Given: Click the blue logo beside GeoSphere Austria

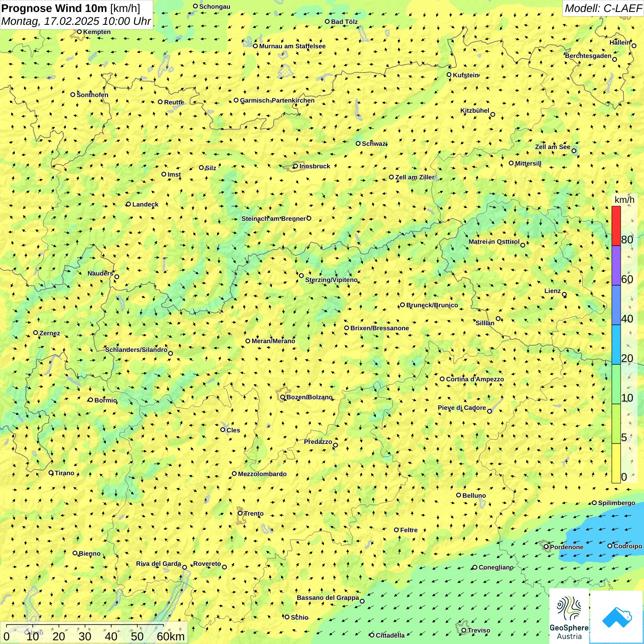Looking at the screenshot, I should [x=617, y=617].
